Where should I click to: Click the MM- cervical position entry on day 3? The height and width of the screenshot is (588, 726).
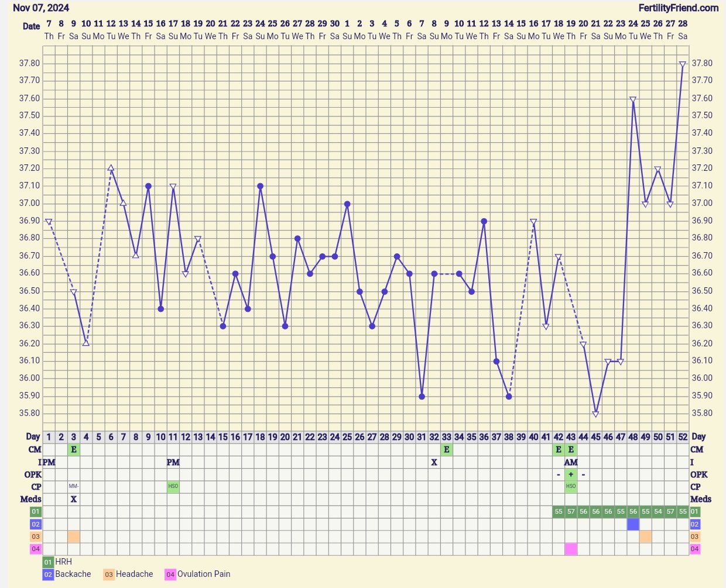pos(74,487)
